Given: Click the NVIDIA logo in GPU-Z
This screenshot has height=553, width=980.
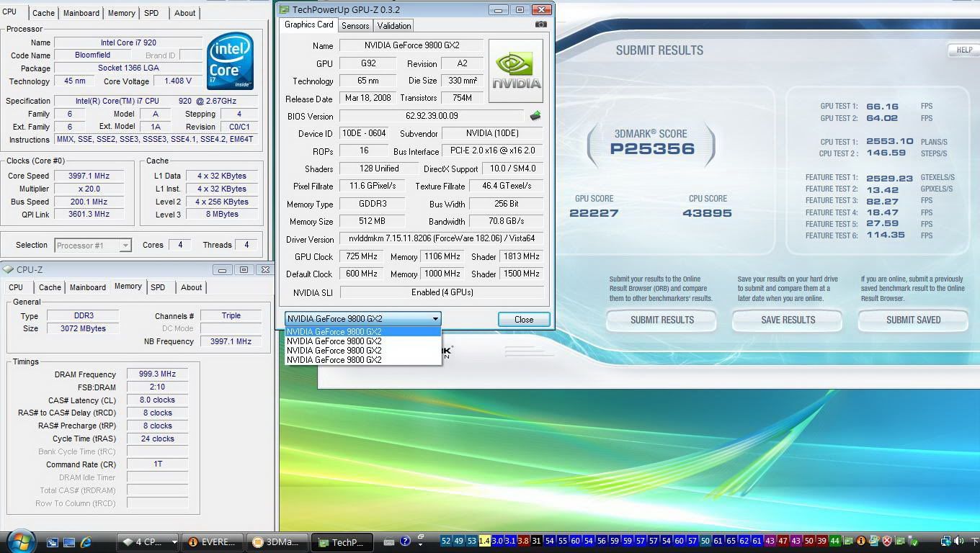Looking at the screenshot, I should point(516,71).
